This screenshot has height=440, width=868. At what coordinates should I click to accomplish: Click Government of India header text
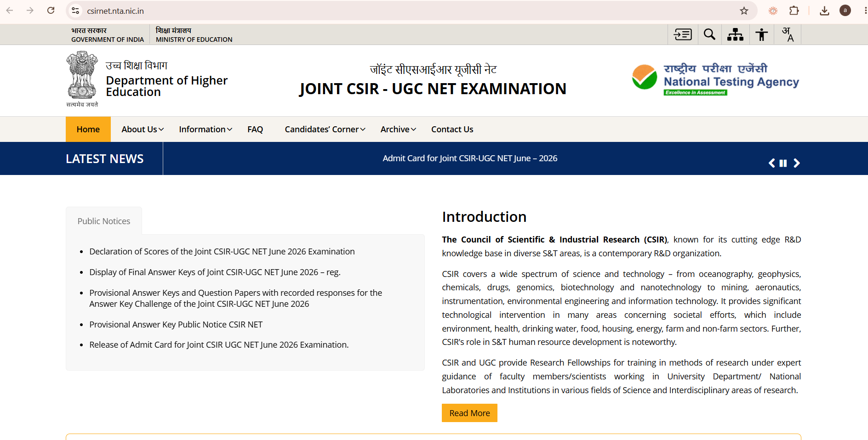[x=108, y=35]
